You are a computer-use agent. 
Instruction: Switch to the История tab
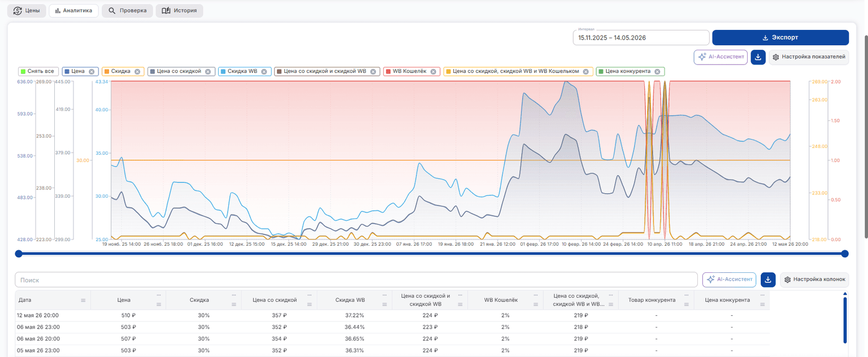[180, 10]
